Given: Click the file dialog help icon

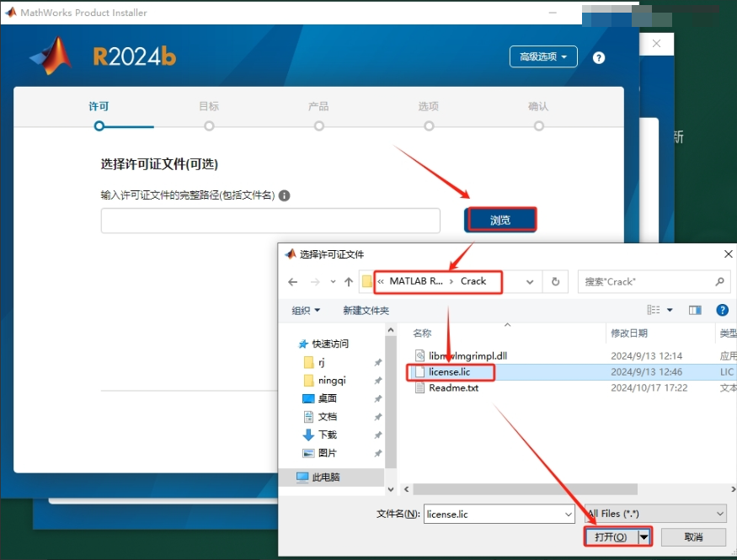Looking at the screenshot, I should pos(722,310).
